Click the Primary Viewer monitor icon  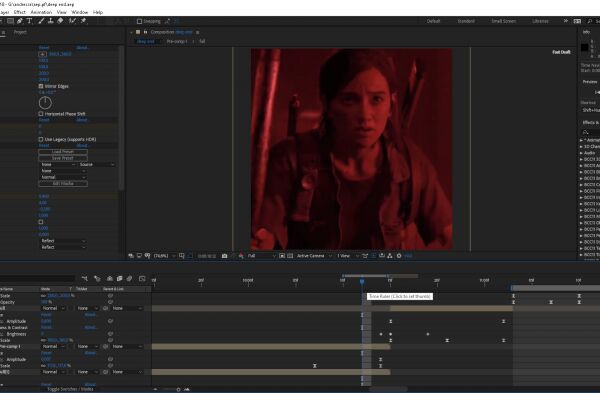click(x=139, y=256)
